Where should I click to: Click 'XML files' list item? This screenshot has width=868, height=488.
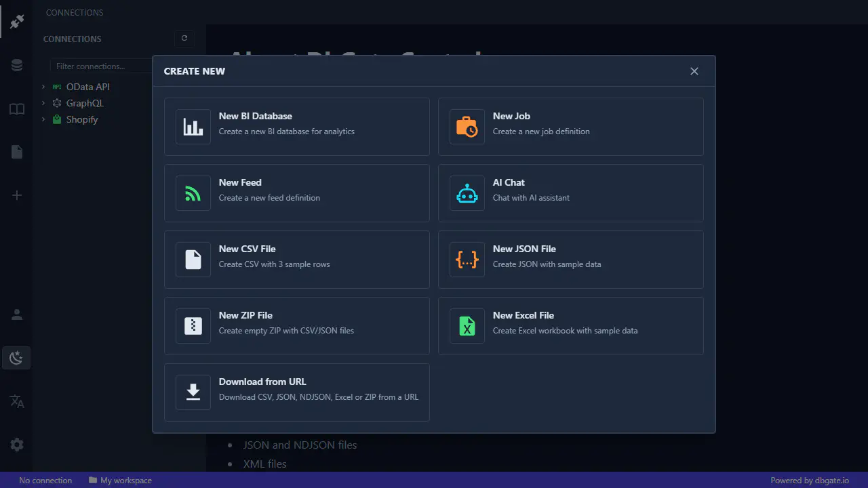(265, 464)
